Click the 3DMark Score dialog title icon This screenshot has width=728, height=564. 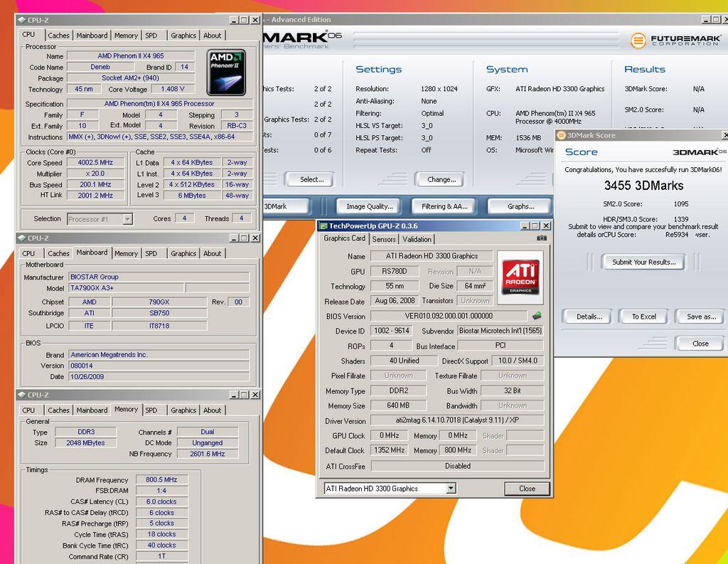[x=561, y=135]
